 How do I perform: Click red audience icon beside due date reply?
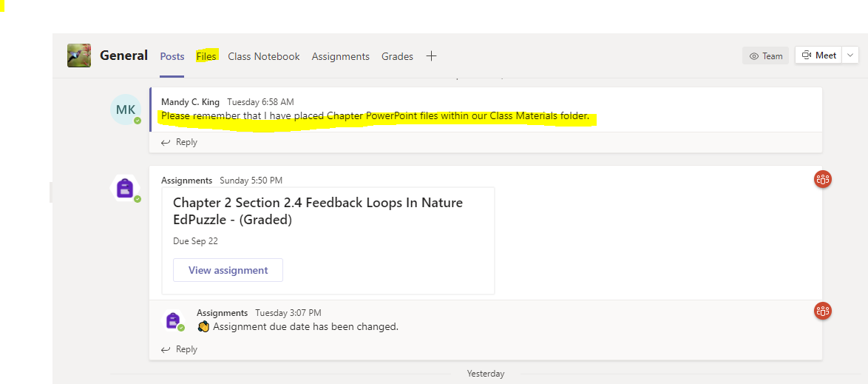[823, 311]
